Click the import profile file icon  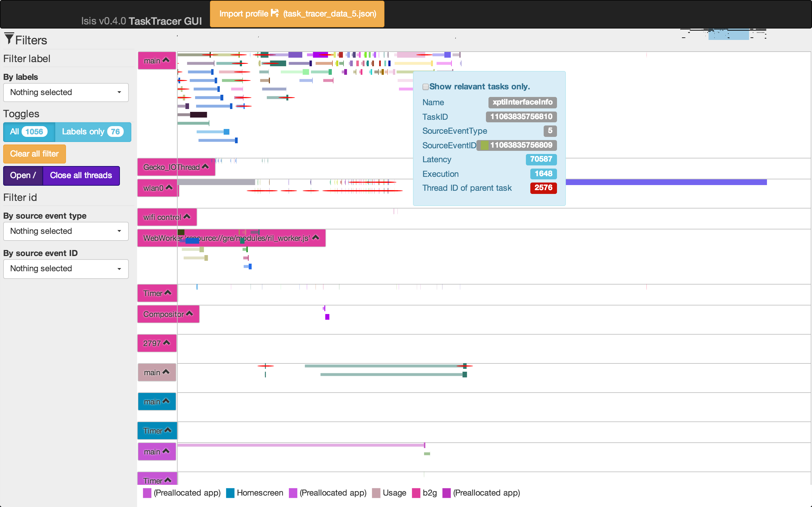[275, 13]
